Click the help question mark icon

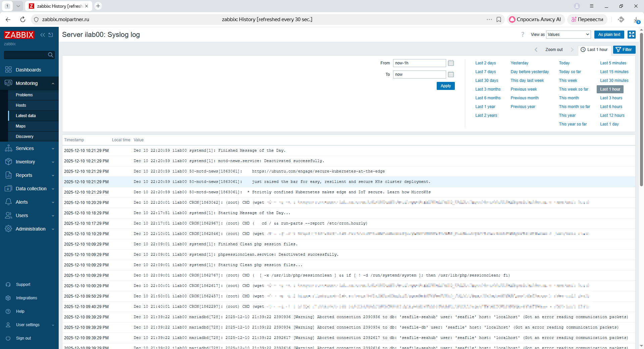click(x=523, y=34)
